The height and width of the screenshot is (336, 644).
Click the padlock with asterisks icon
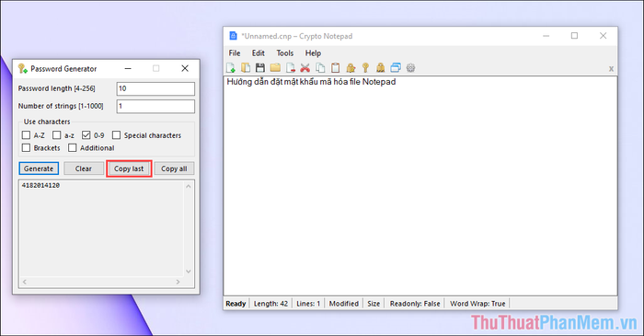click(381, 68)
